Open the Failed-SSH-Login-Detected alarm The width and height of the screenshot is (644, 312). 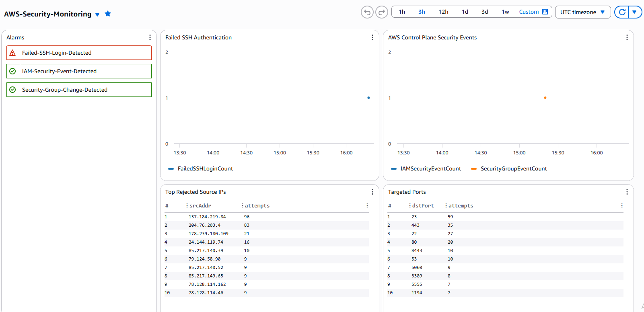click(x=79, y=53)
